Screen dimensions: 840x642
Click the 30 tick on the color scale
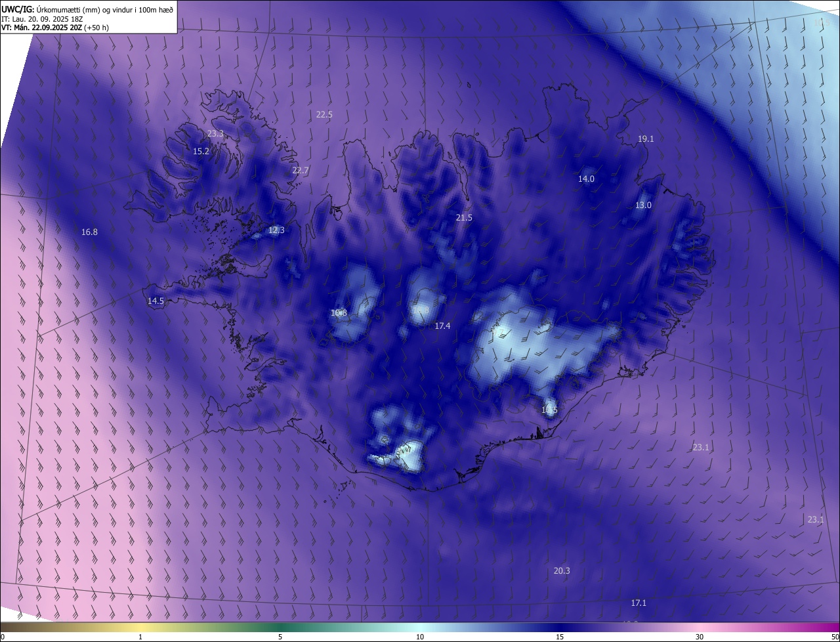pyautogui.click(x=700, y=637)
